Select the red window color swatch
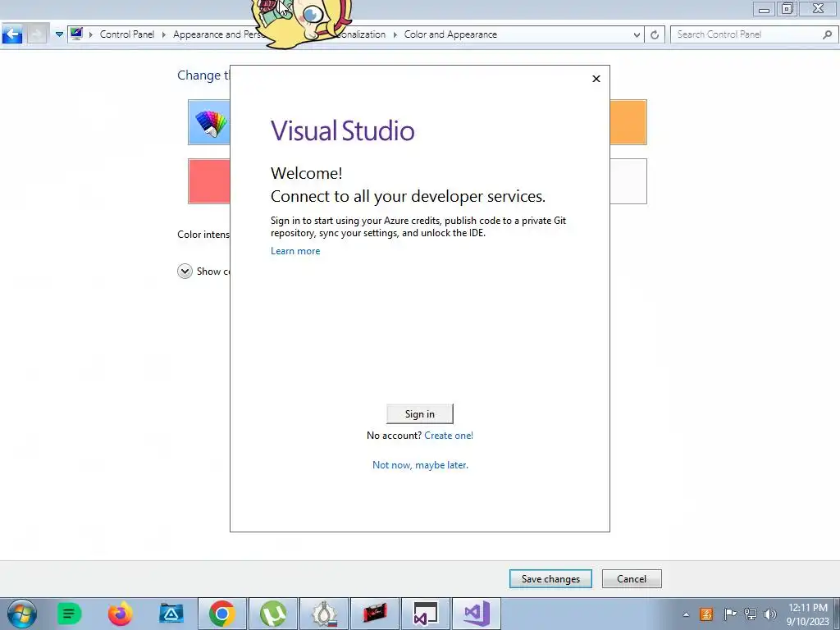 coord(209,181)
